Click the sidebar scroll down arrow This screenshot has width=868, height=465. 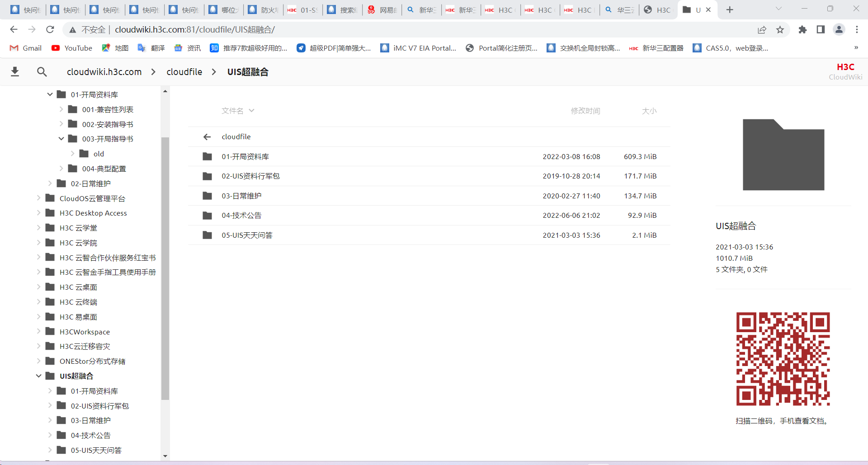(165, 456)
